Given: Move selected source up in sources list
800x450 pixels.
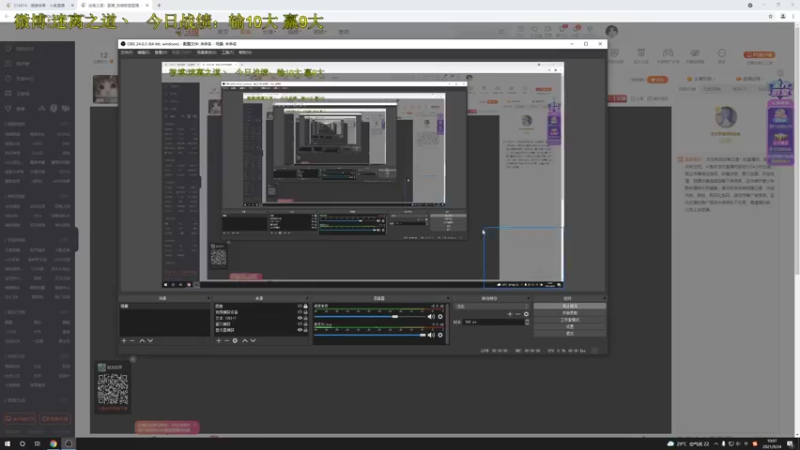Looking at the screenshot, I should pyautogui.click(x=244, y=340).
